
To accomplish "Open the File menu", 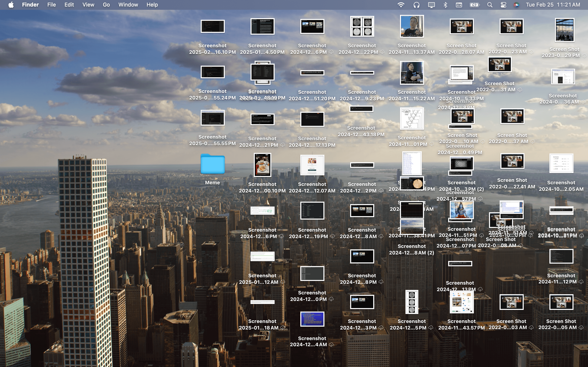I will pos(51,4).
